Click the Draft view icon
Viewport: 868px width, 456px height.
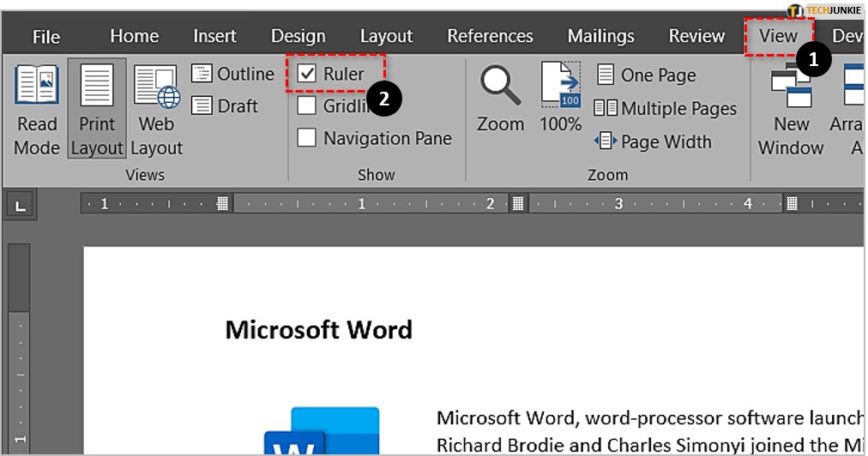click(202, 106)
